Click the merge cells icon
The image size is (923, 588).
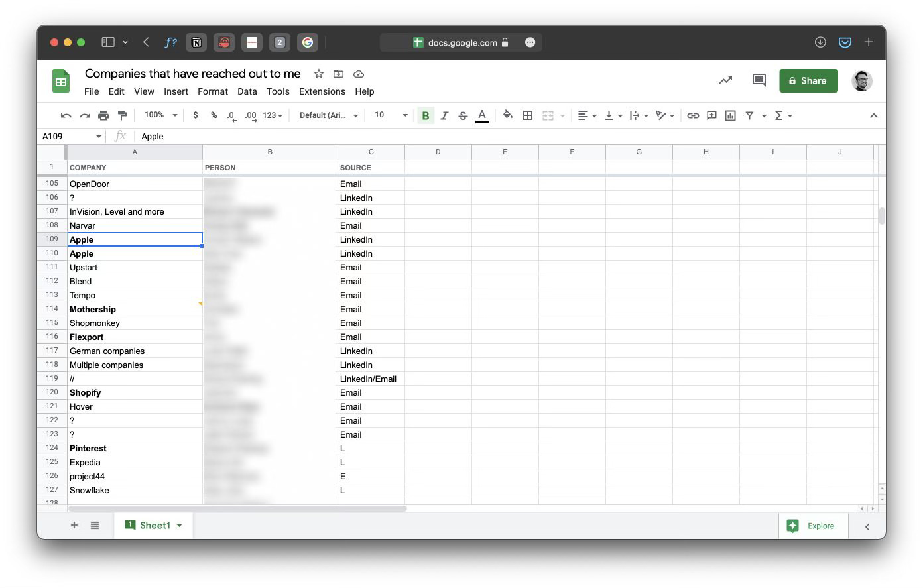pos(548,115)
